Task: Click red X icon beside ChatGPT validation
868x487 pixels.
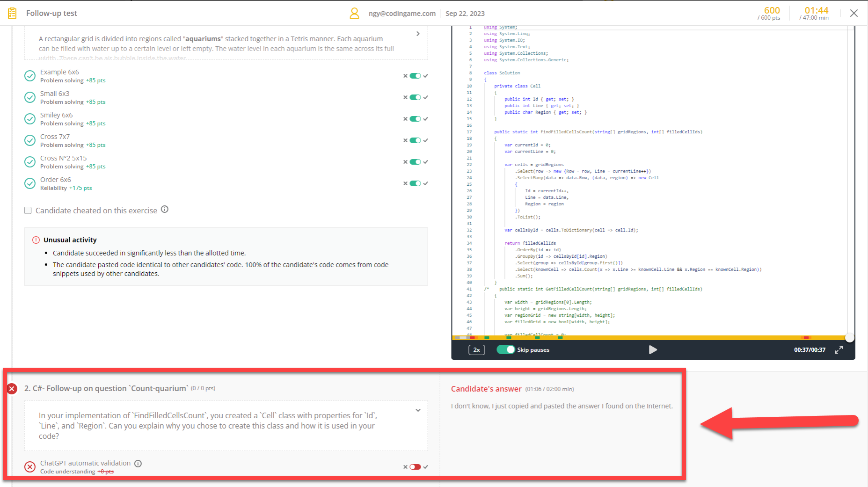Action: tap(30, 467)
